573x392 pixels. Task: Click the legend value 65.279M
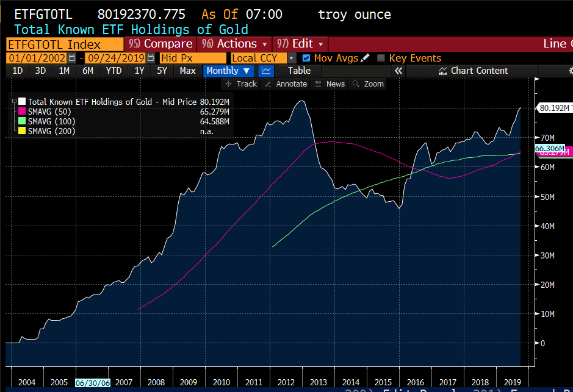215,112
